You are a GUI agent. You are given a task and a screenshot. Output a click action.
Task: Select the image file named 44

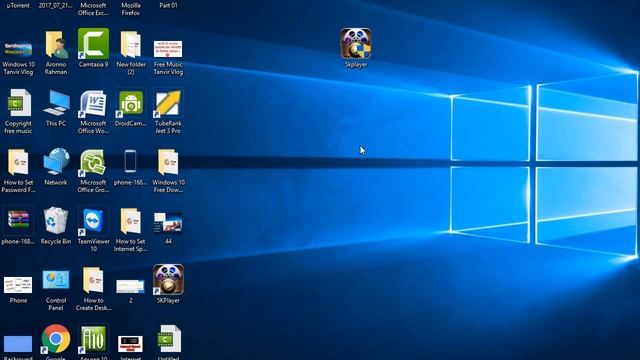pos(168,222)
